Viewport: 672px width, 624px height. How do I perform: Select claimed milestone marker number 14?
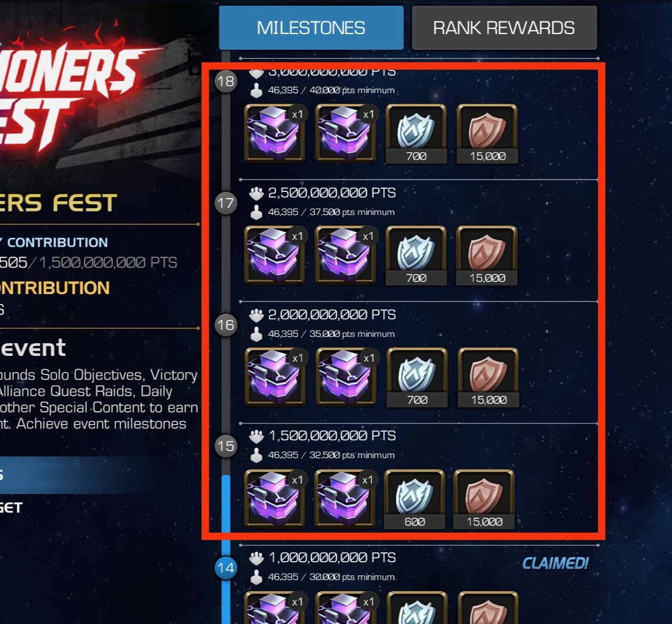click(226, 568)
